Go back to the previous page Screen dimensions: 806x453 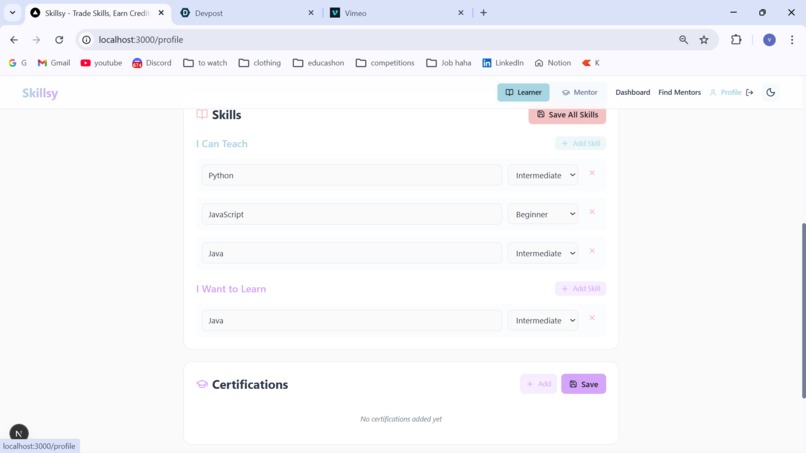tap(14, 40)
